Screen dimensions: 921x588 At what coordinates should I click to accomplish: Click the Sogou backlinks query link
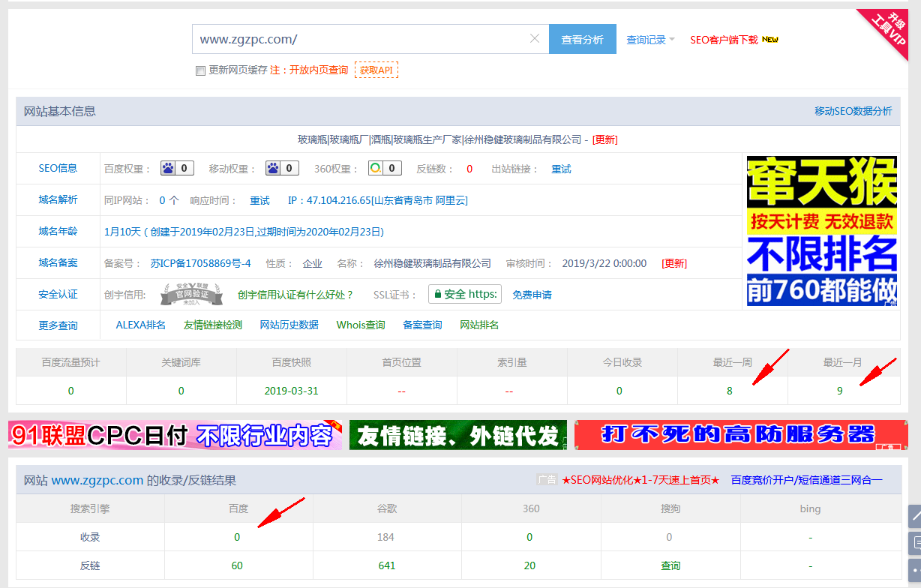click(670, 565)
